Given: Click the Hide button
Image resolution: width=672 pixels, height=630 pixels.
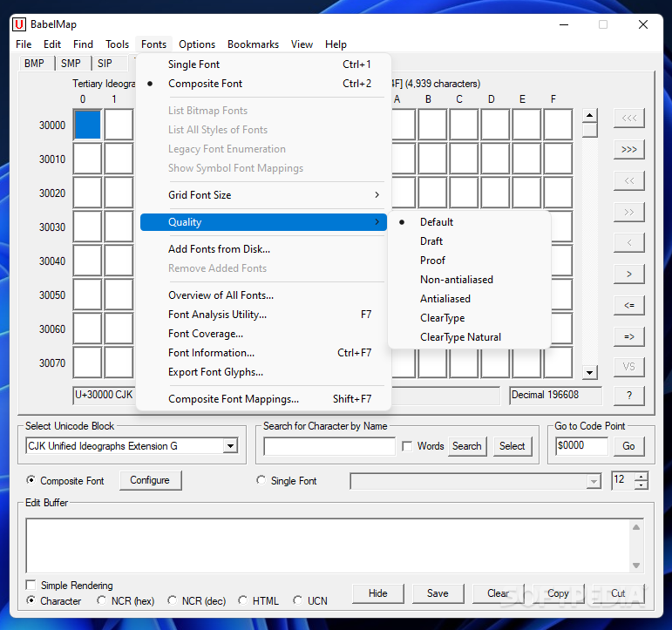Looking at the screenshot, I should [377, 593].
